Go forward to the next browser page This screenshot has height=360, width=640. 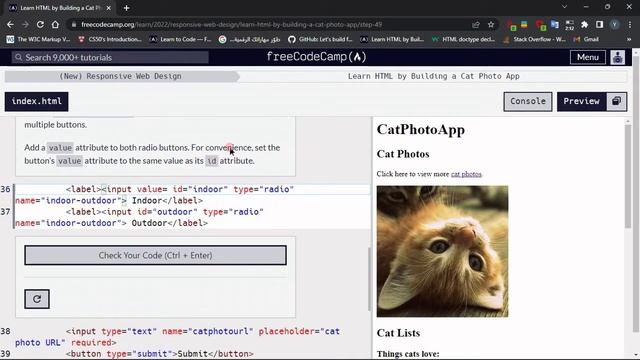[25, 24]
